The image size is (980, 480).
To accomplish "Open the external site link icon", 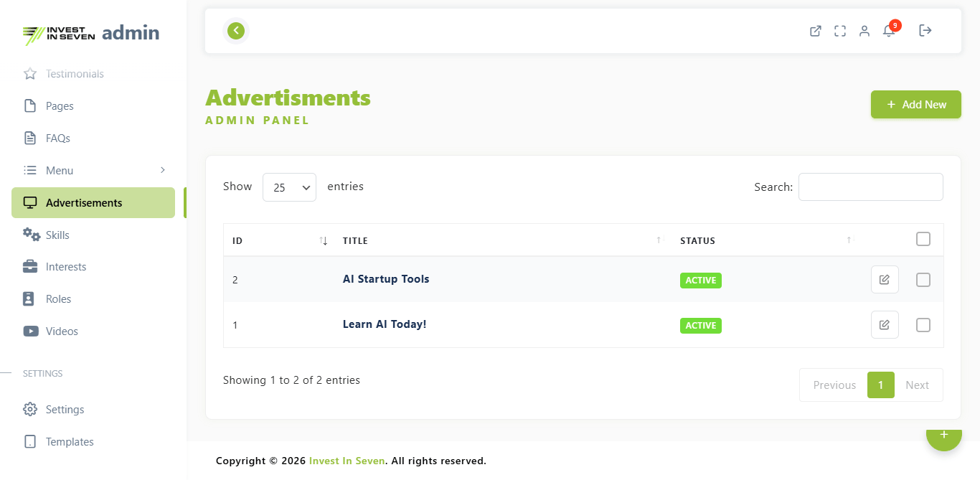I will [815, 31].
